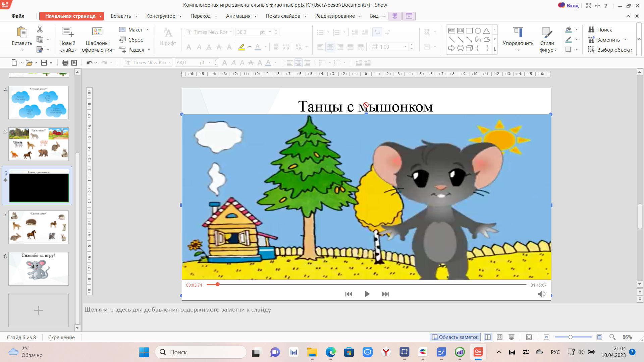This screenshot has width=644, height=362.
Task: Expand the Макет layout dropdown
Action: pyautogui.click(x=147, y=30)
